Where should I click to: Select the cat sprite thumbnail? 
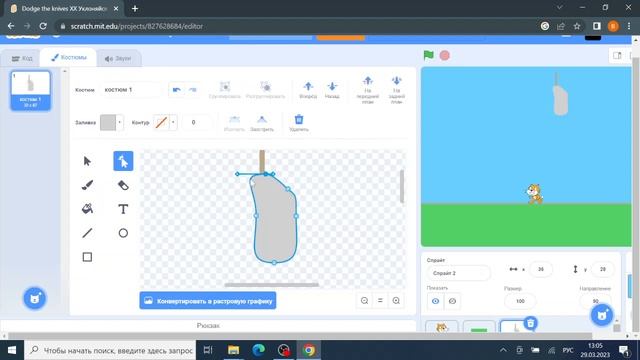click(442, 327)
